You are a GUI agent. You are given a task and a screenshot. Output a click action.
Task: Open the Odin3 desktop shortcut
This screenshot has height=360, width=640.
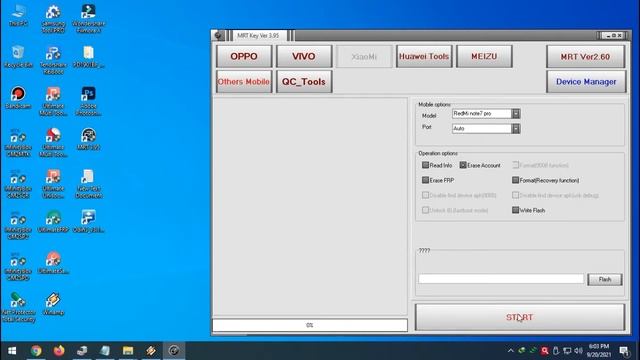click(x=88, y=222)
